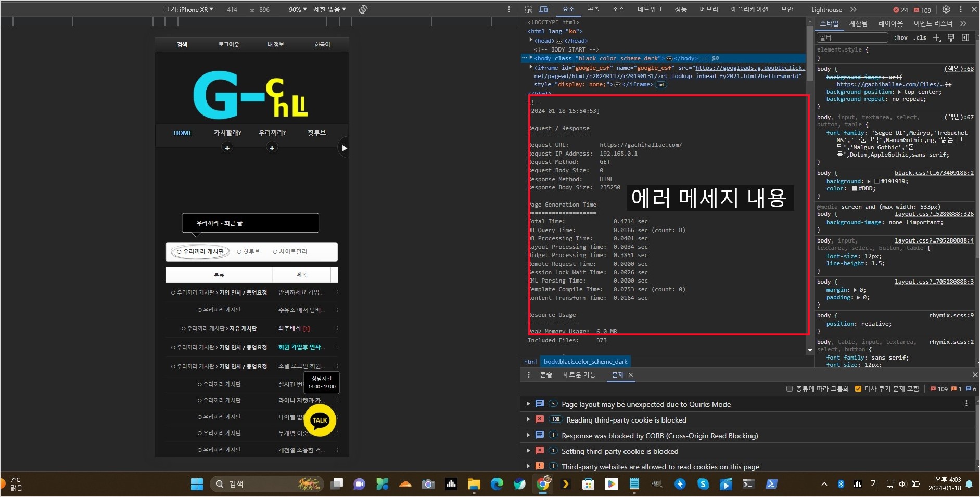This screenshot has height=497, width=980.
Task: Open the 이벤트 리스너 tab
Action: [933, 23]
